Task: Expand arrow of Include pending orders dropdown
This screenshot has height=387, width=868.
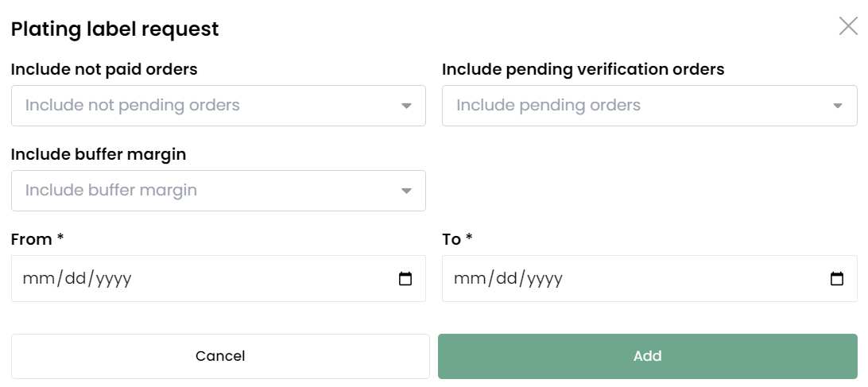Action: coord(838,106)
